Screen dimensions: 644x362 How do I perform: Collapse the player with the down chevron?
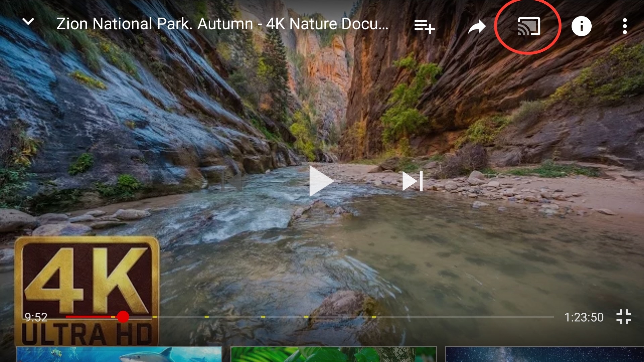coord(28,22)
